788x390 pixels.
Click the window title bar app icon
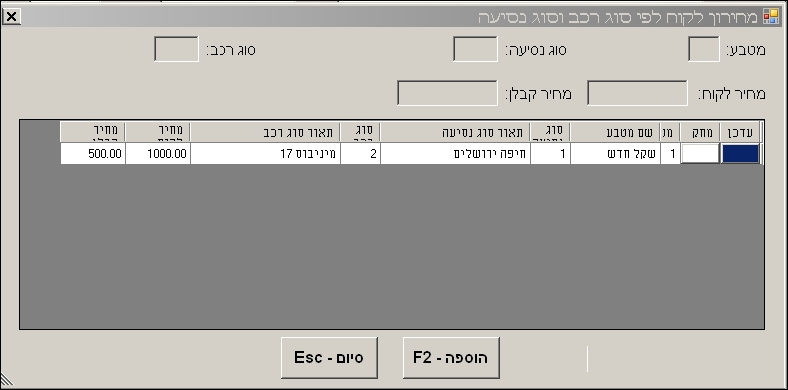click(x=770, y=17)
